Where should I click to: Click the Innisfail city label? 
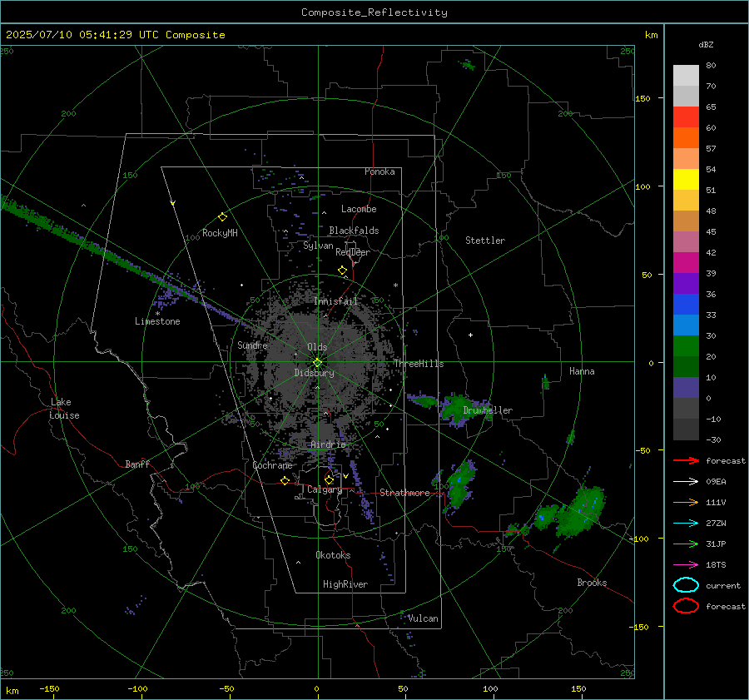(336, 301)
